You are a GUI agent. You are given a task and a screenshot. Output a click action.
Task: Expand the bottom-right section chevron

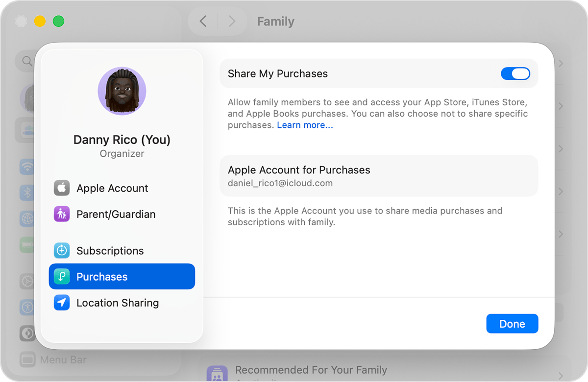pos(562,234)
